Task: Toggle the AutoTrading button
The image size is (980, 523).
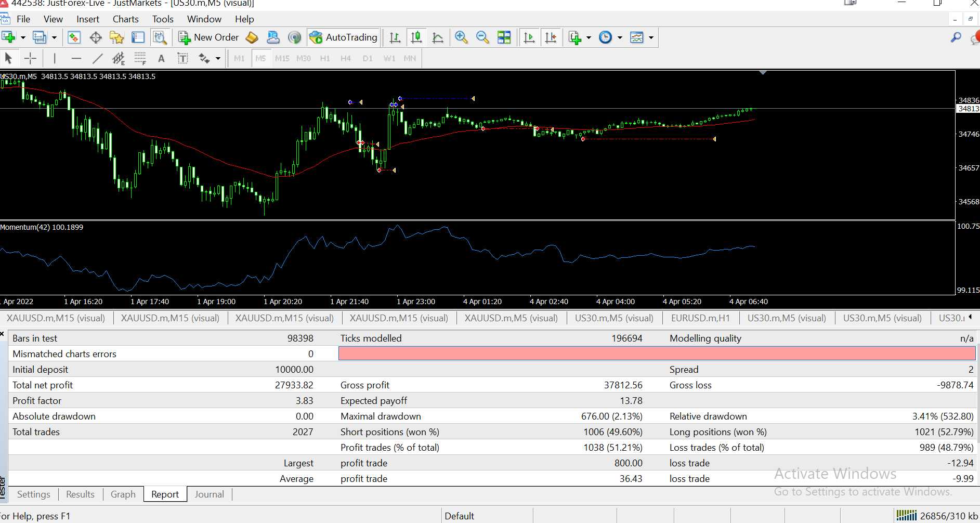Action: (x=343, y=37)
